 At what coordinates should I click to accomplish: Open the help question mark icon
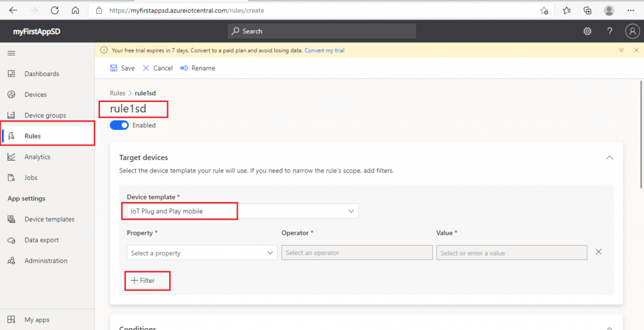click(609, 31)
